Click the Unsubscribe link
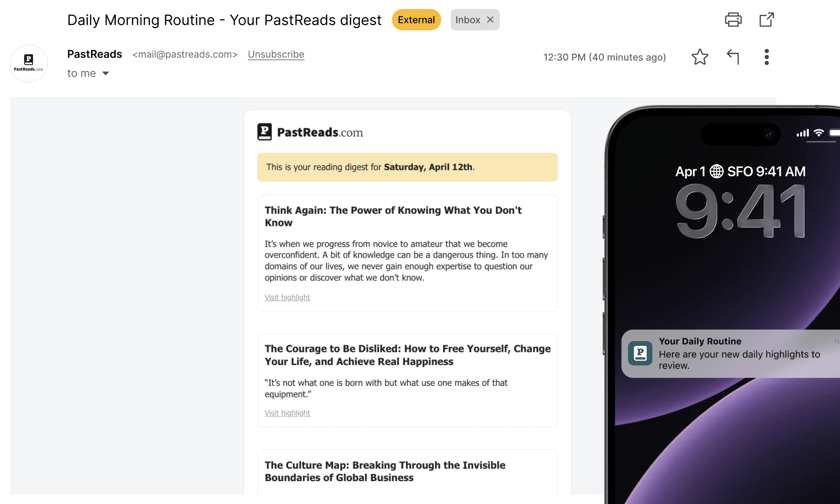The height and width of the screenshot is (504, 840). [276, 54]
